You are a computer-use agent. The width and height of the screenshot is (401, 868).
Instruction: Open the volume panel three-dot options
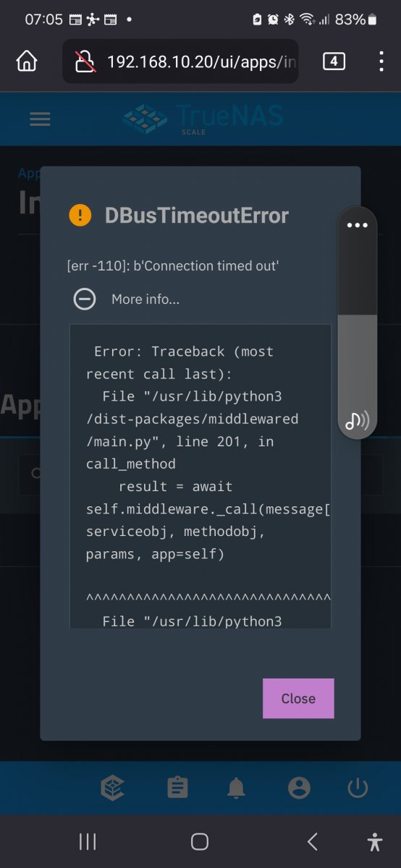click(358, 225)
